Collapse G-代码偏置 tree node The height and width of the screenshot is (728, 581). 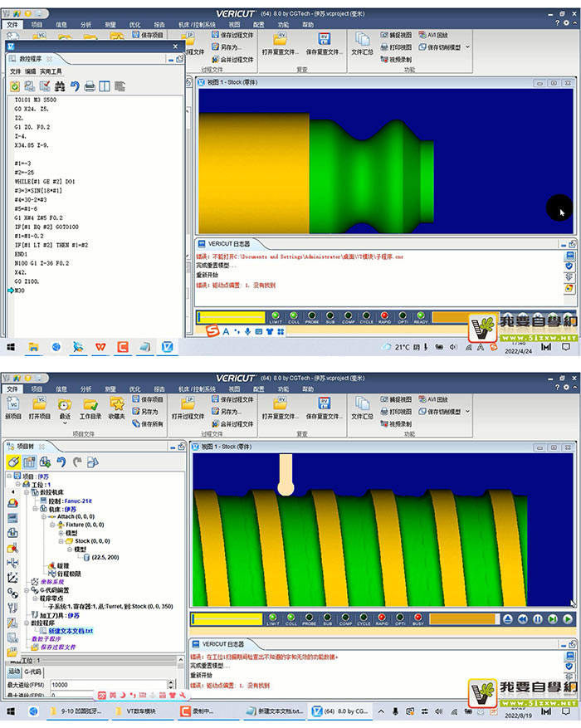click(27, 590)
